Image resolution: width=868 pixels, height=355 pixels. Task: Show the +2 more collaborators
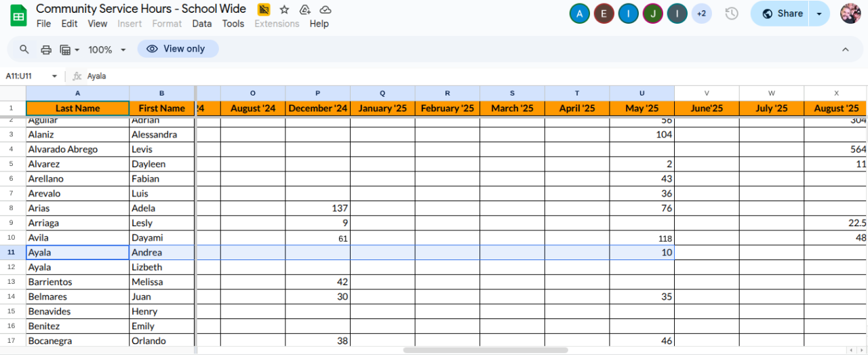[701, 14]
